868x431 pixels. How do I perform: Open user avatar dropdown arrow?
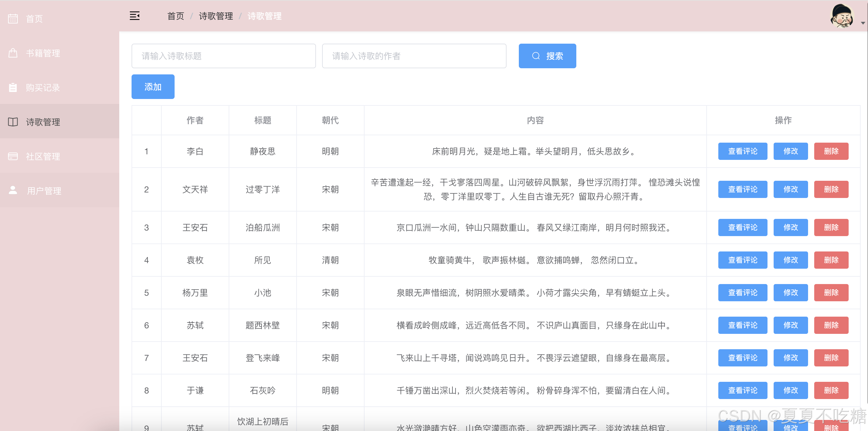[862, 23]
